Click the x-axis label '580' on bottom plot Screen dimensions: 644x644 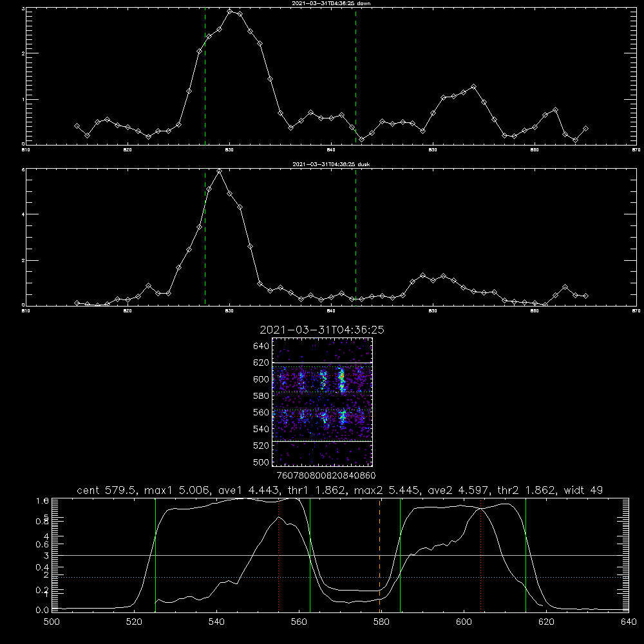point(381,622)
